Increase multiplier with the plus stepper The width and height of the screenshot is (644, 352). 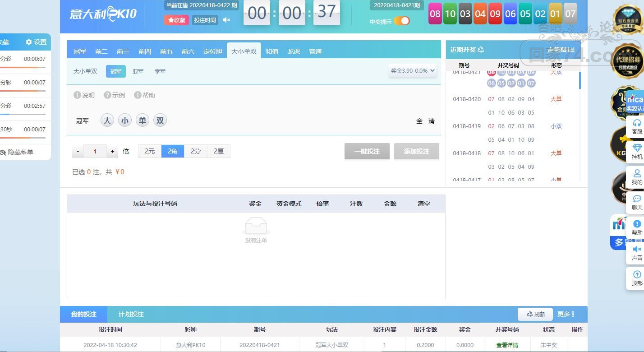112,151
